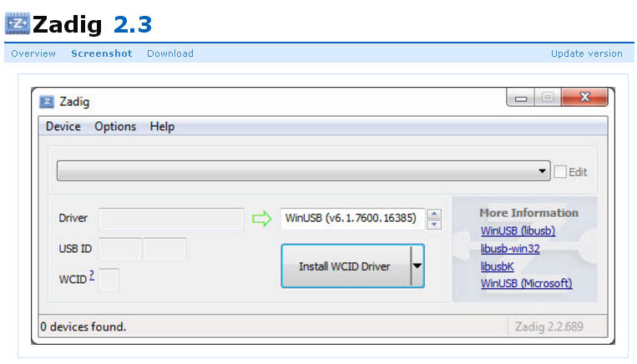The image size is (637, 364).
Task: Click the first USB ID field
Action: coord(120,249)
